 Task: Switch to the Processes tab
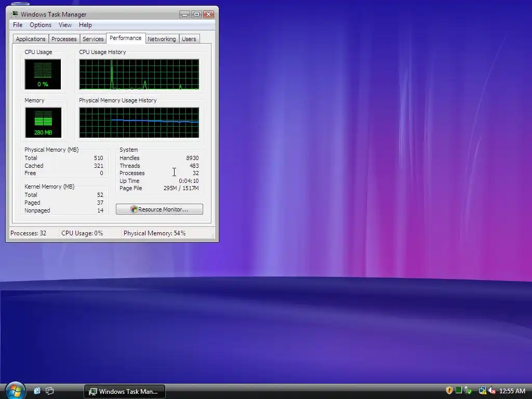click(64, 39)
